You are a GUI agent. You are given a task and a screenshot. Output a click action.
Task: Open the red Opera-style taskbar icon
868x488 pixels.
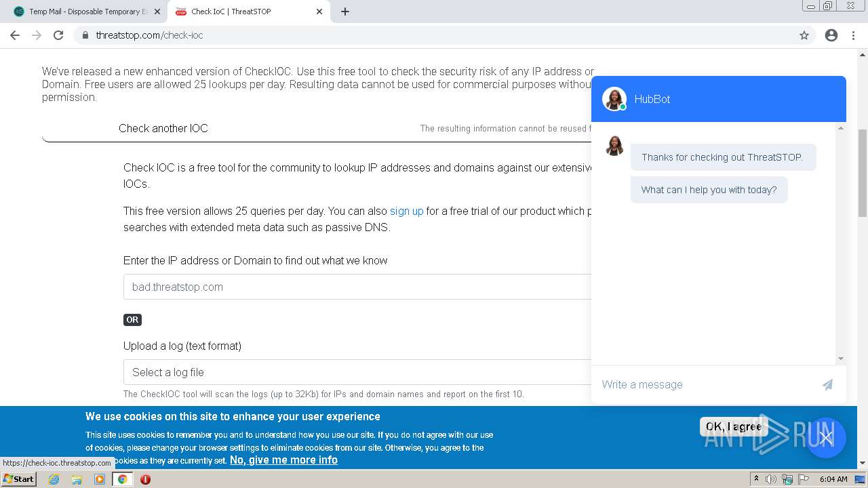tap(145, 479)
